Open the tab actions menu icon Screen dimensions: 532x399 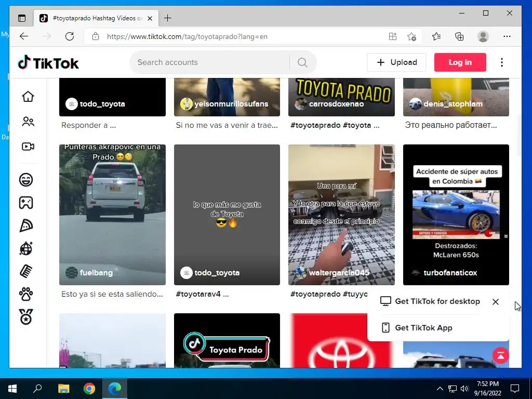click(22, 18)
